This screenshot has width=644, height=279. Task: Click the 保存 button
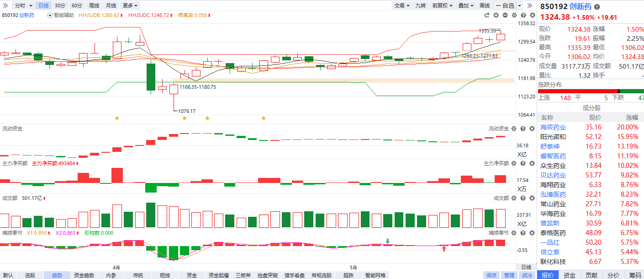click(x=491, y=275)
